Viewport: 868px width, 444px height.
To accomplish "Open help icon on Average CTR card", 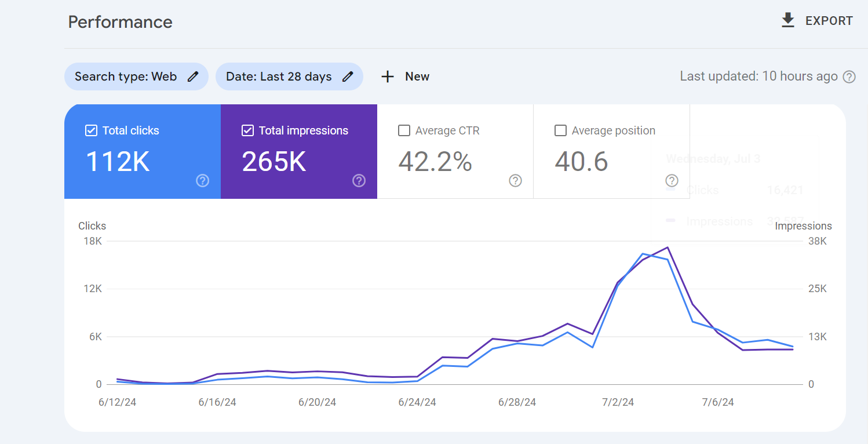I will click(x=515, y=181).
